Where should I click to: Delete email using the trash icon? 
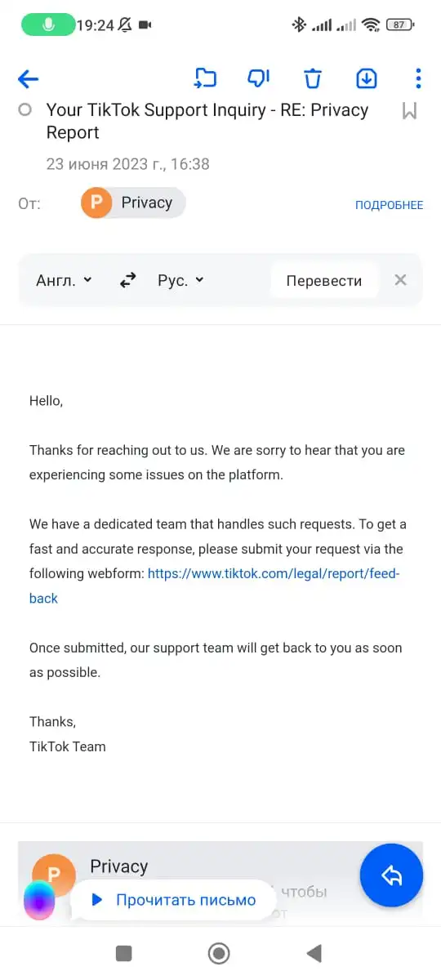[313, 78]
